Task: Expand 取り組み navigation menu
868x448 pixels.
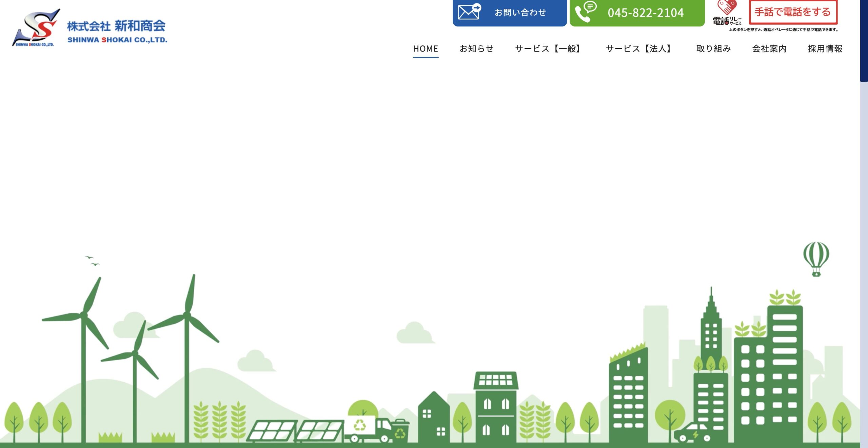Action: point(713,49)
